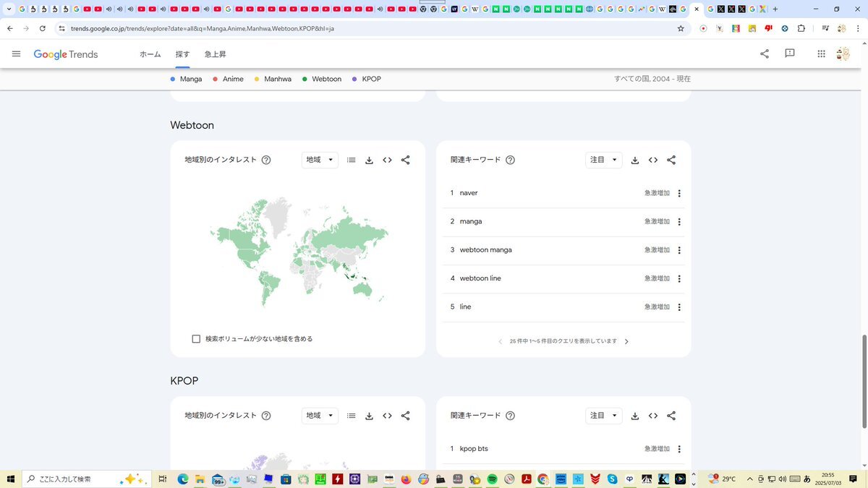Open more options for kpop bts keyword
The height and width of the screenshot is (488, 868).
click(x=679, y=449)
